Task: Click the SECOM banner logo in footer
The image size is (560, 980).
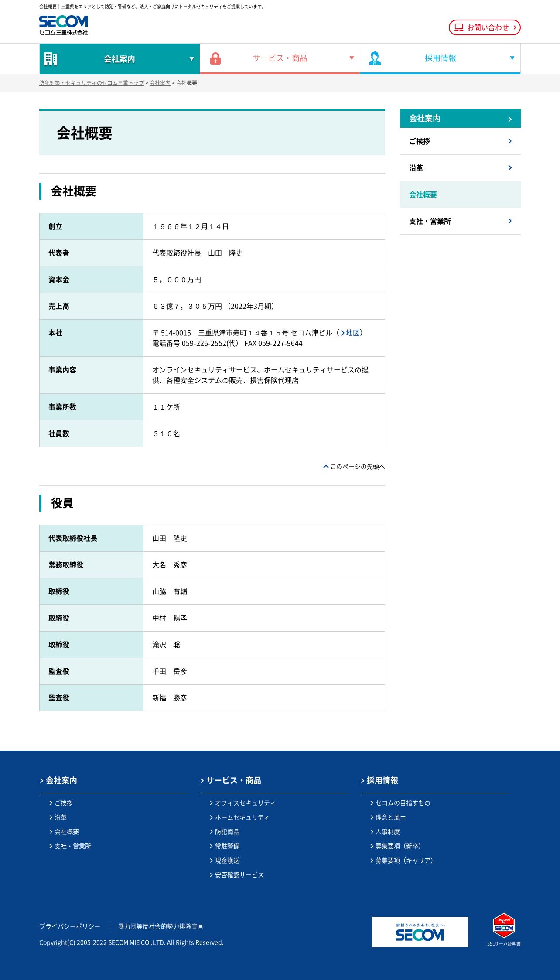Action: point(420,932)
